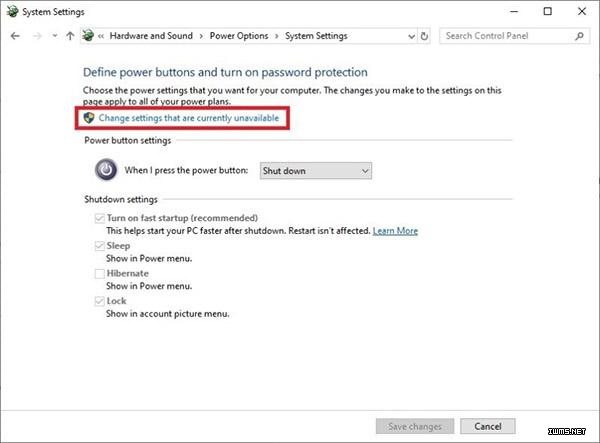Viewport: 600px width, 443px height.
Task: Toggle the Lock checkbox
Action: coord(99,301)
